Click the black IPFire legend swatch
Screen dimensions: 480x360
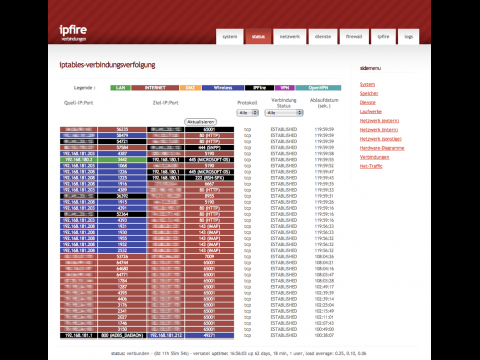click(x=259, y=88)
